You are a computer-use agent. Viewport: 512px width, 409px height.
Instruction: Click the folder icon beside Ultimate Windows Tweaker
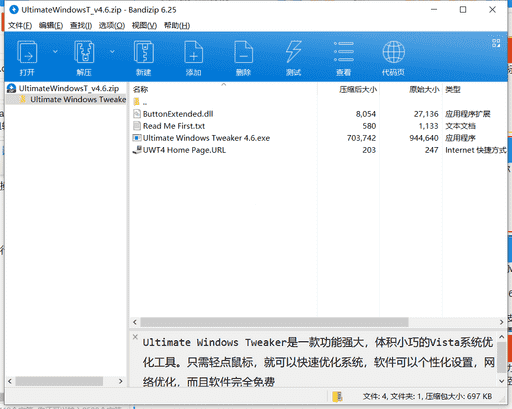[23, 99]
